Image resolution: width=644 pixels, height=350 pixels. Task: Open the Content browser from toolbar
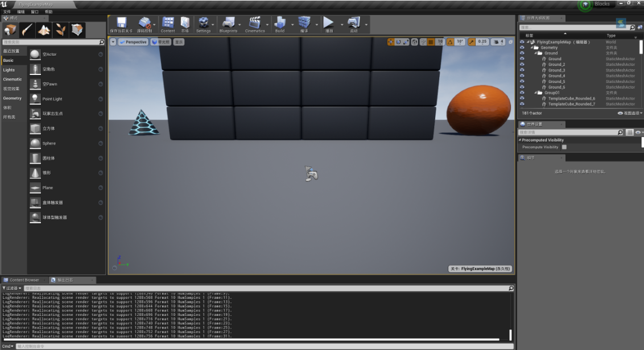(x=168, y=23)
